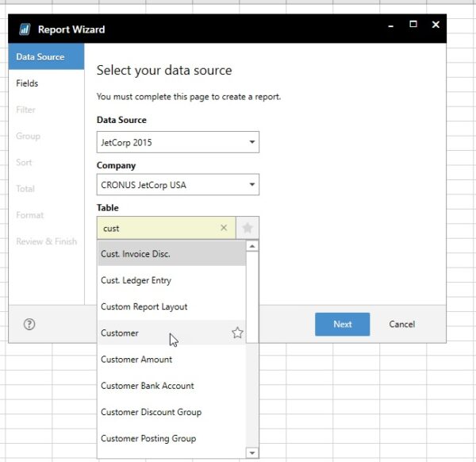Click the Report Wizard logo icon
The height and width of the screenshot is (462, 476).
tap(25, 29)
